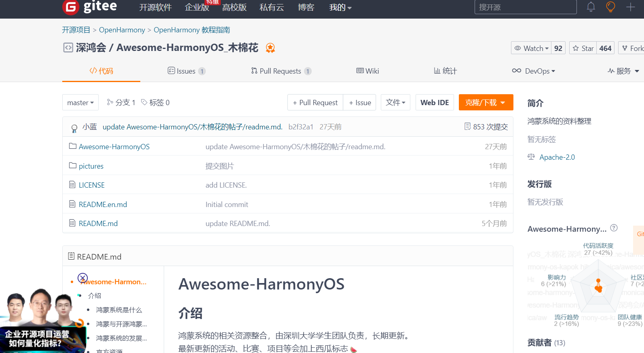The height and width of the screenshot is (353, 644).
Task: Open the Awesome-HarmonyOS folder
Action: pyautogui.click(x=114, y=147)
